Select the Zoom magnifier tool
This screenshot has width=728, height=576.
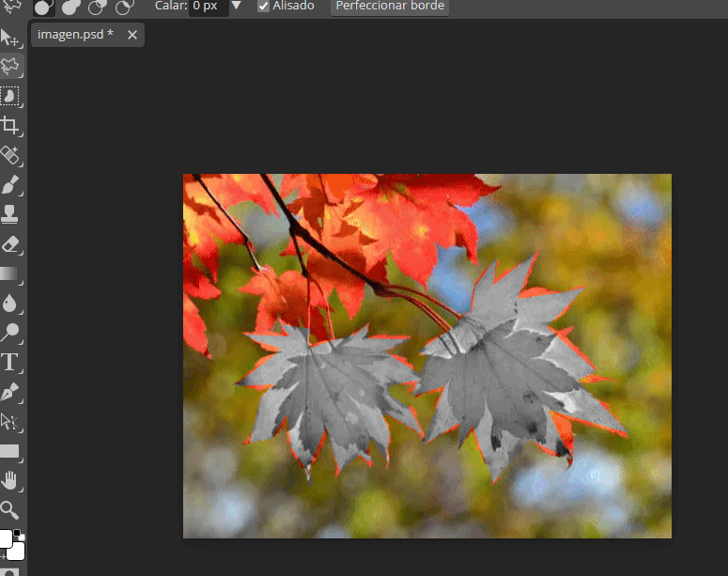(10, 510)
